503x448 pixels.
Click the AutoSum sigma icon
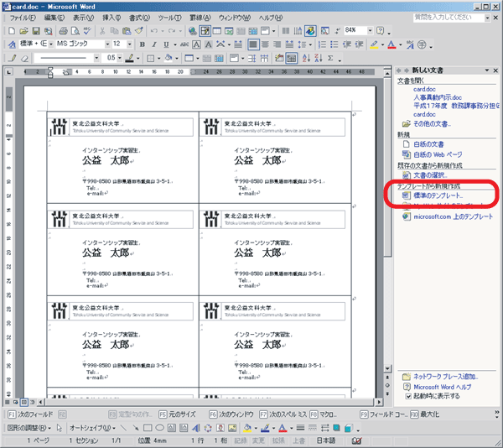(330, 58)
